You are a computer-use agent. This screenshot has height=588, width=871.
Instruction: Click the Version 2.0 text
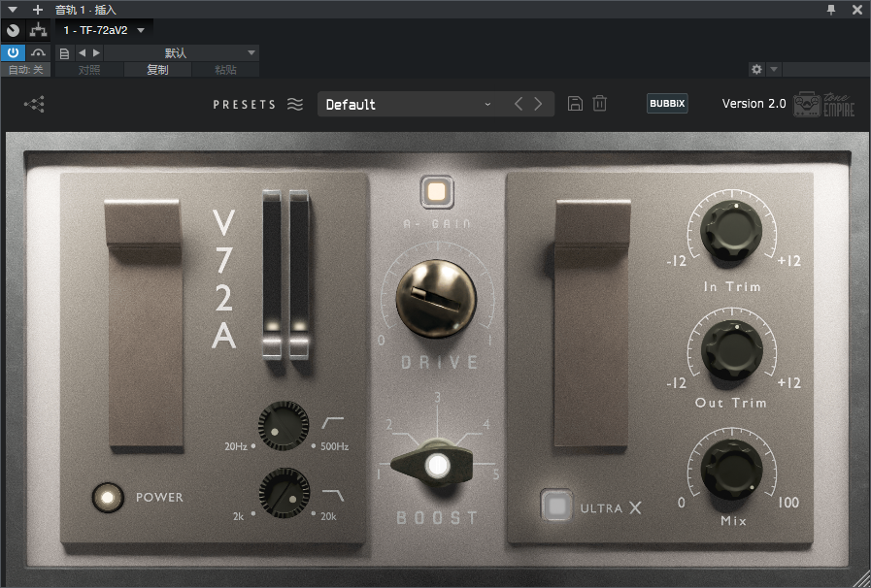coord(754,103)
